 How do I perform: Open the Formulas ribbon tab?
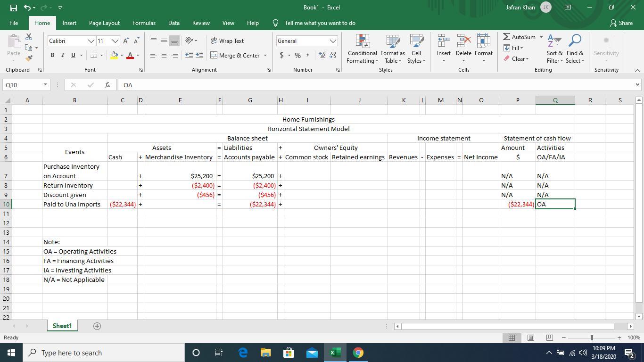144,23
